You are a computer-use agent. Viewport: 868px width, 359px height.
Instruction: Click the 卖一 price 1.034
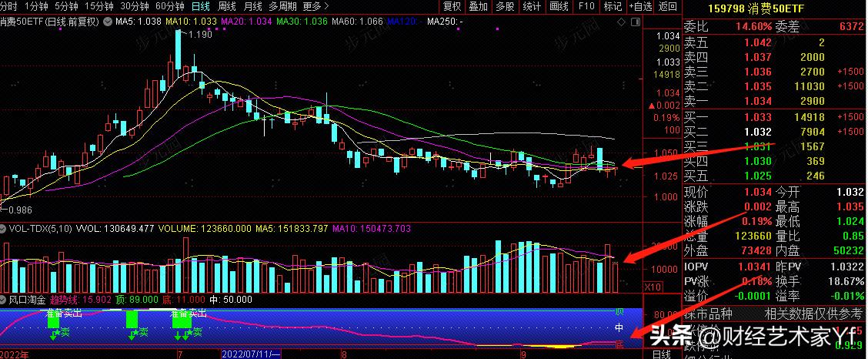(x=757, y=102)
